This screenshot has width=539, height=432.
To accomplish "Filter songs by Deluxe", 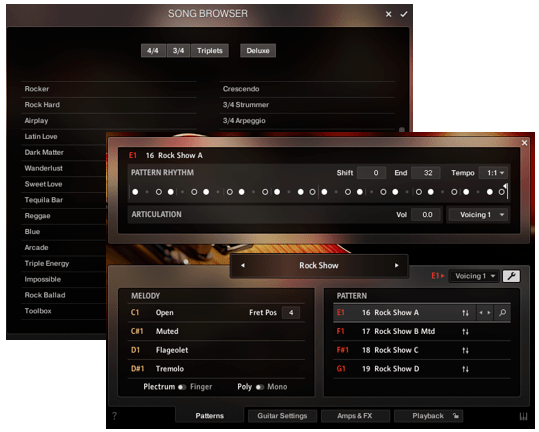I will (258, 51).
